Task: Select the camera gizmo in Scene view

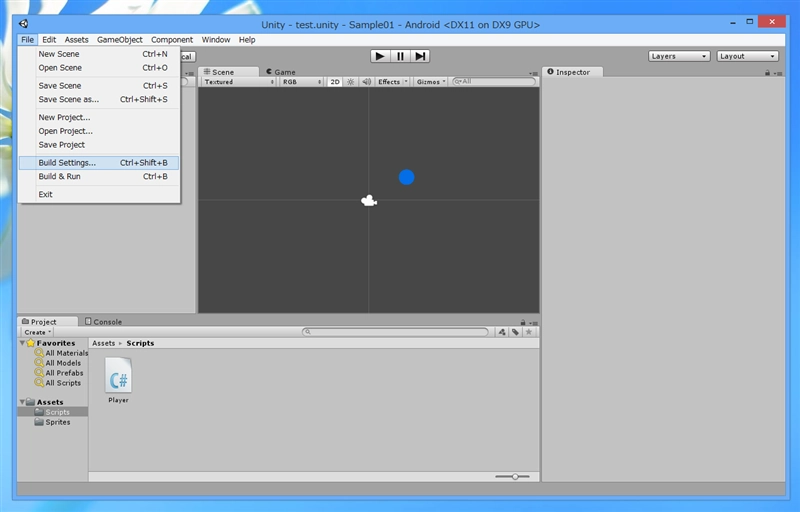Action: point(369,201)
